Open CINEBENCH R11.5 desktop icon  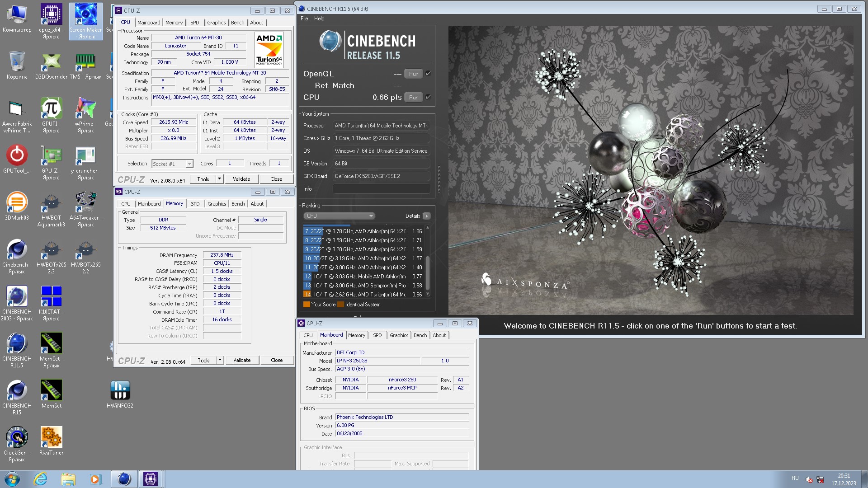click(x=17, y=351)
